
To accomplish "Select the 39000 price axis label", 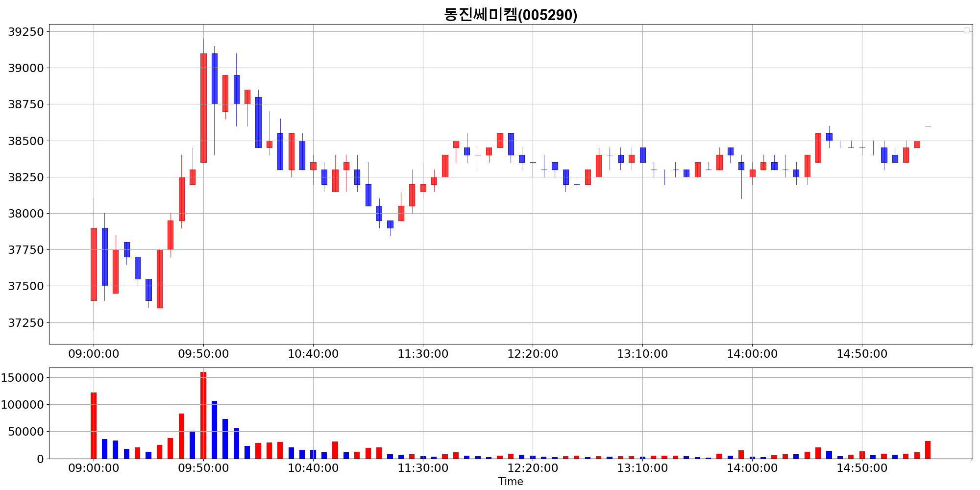I will (26, 68).
